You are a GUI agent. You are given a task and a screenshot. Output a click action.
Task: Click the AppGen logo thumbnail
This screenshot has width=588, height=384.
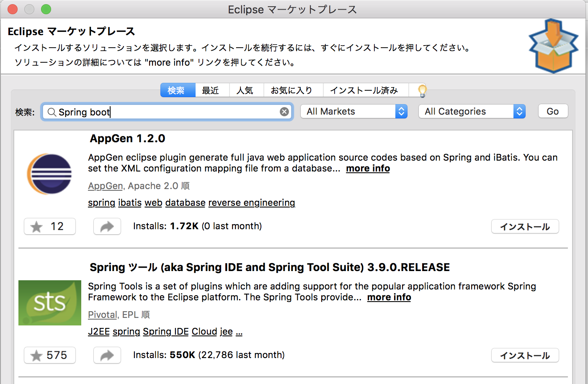click(x=49, y=174)
